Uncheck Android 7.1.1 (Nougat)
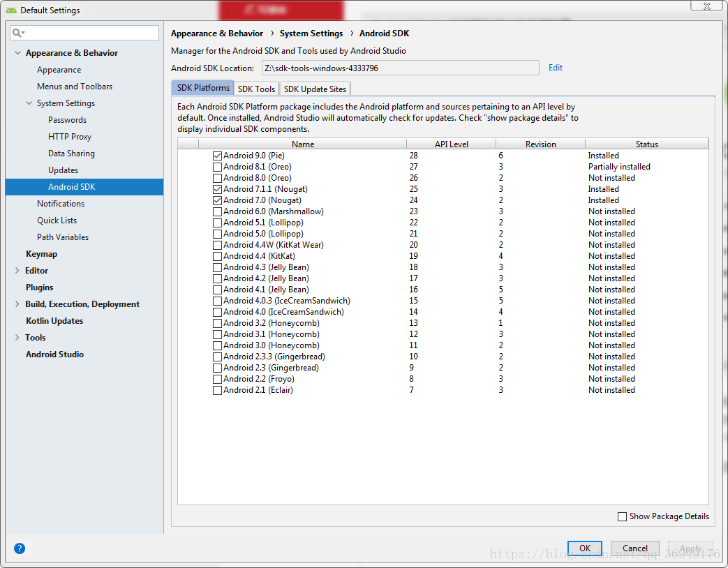Image resolution: width=728 pixels, height=568 pixels. pos(217,189)
